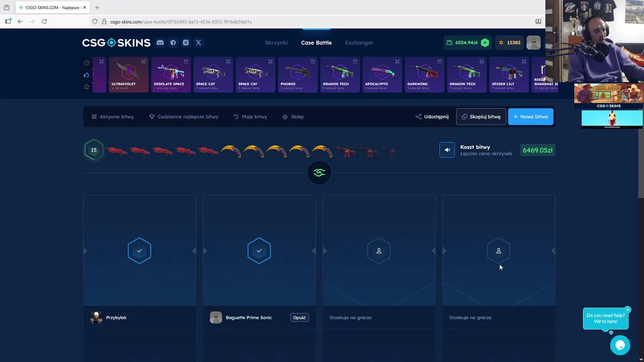
Task: Open the Spider Lily drop card
Action: click(509, 74)
